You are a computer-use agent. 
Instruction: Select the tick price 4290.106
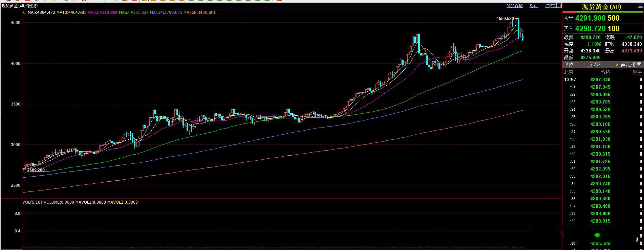coord(600,124)
